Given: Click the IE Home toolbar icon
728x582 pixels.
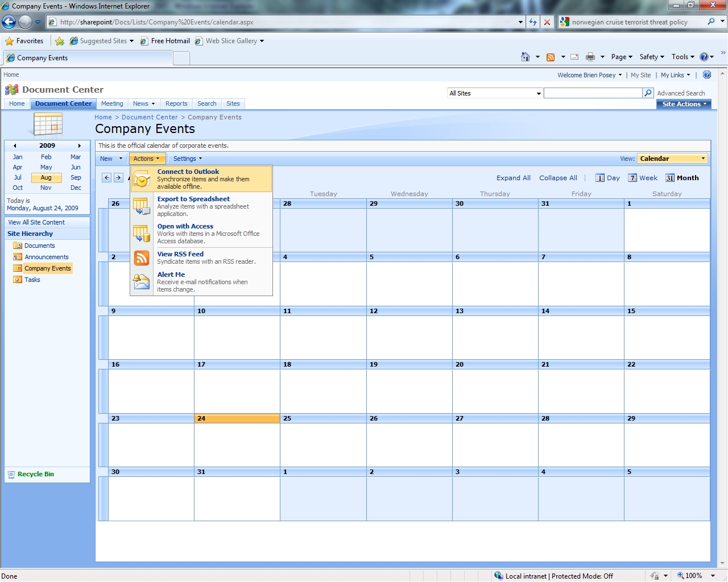Looking at the screenshot, I should tap(526, 57).
